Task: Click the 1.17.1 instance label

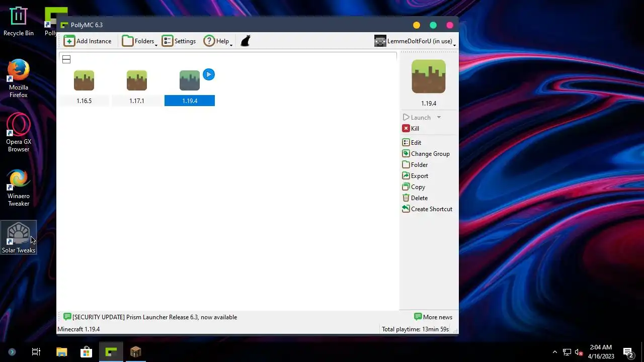Action: [137, 101]
